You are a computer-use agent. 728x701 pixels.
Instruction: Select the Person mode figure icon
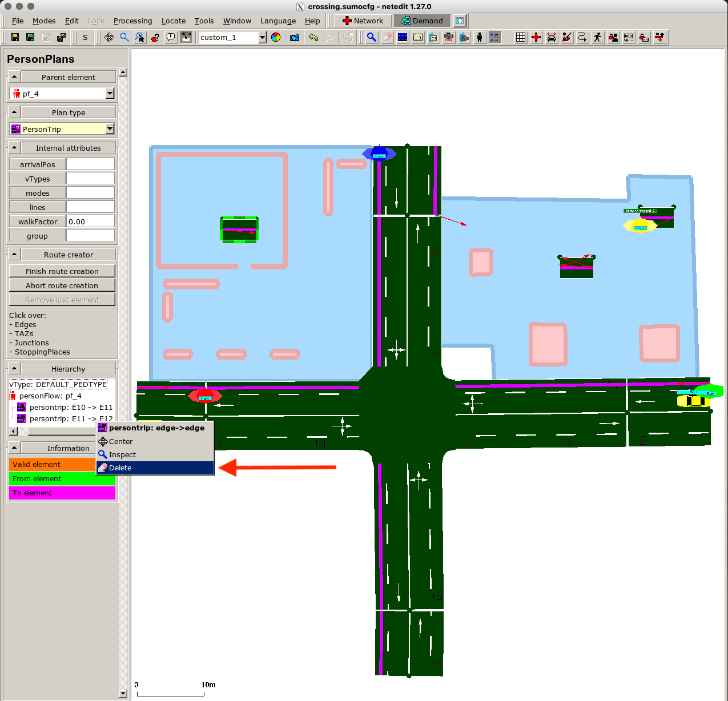(x=480, y=37)
